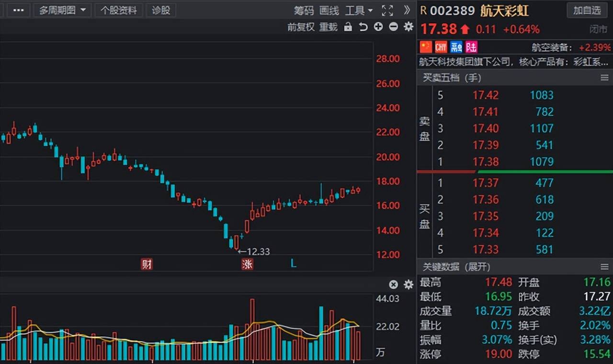Open the 诊股 tab
Viewport: 613px width, 364px height.
161,11
